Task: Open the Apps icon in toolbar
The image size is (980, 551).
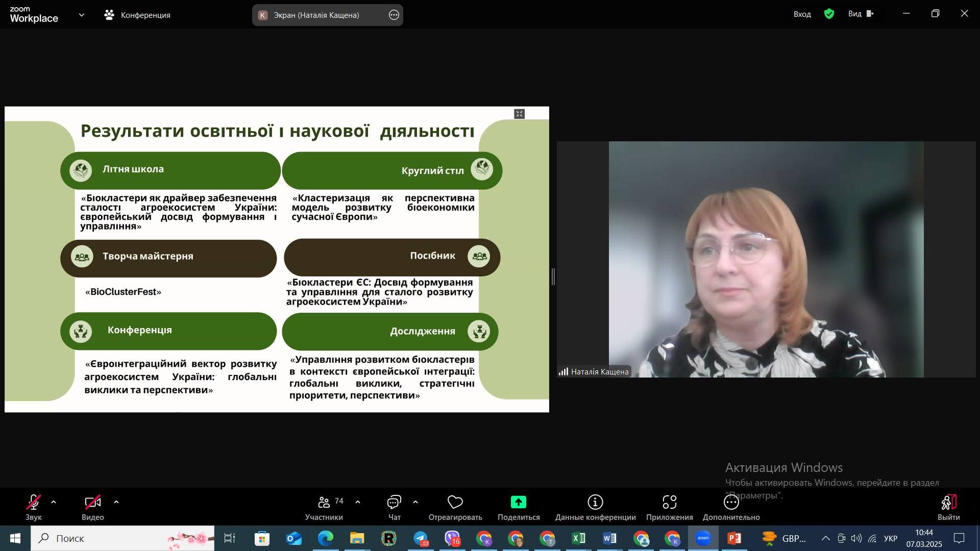Action: coord(669,503)
